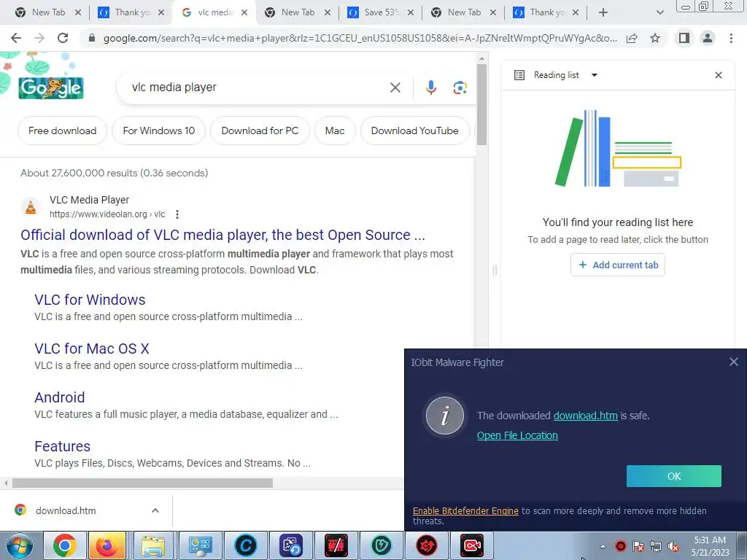Click the muted volume tray icon
747x560 pixels.
pyautogui.click(x=673, y=547)
